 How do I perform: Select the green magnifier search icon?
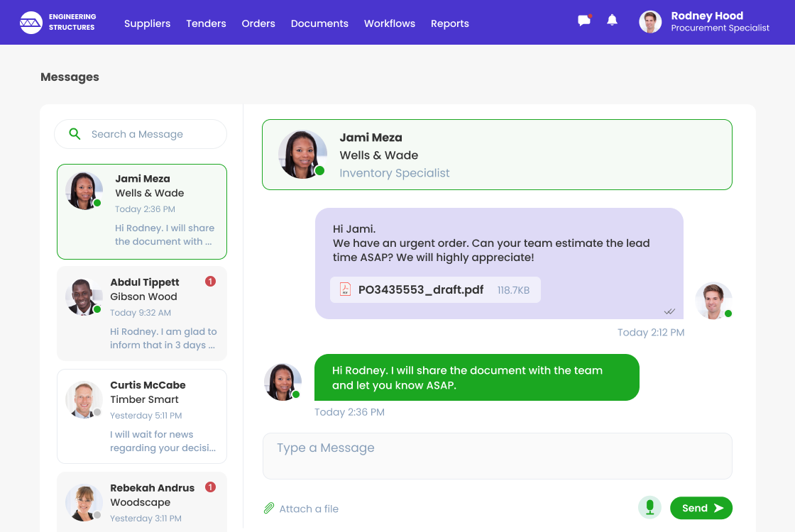coord(75,133)
